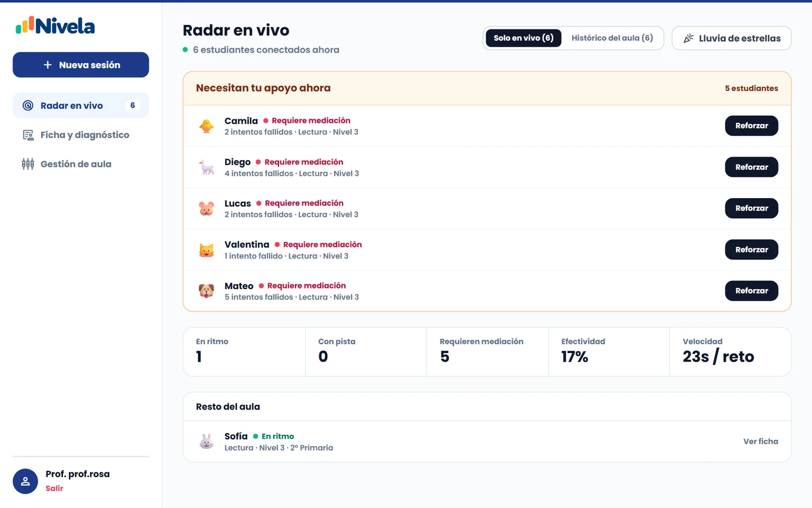
Task: Click the confetti icon in Lluvia de estrellas
Action: [x=688, y=38]
